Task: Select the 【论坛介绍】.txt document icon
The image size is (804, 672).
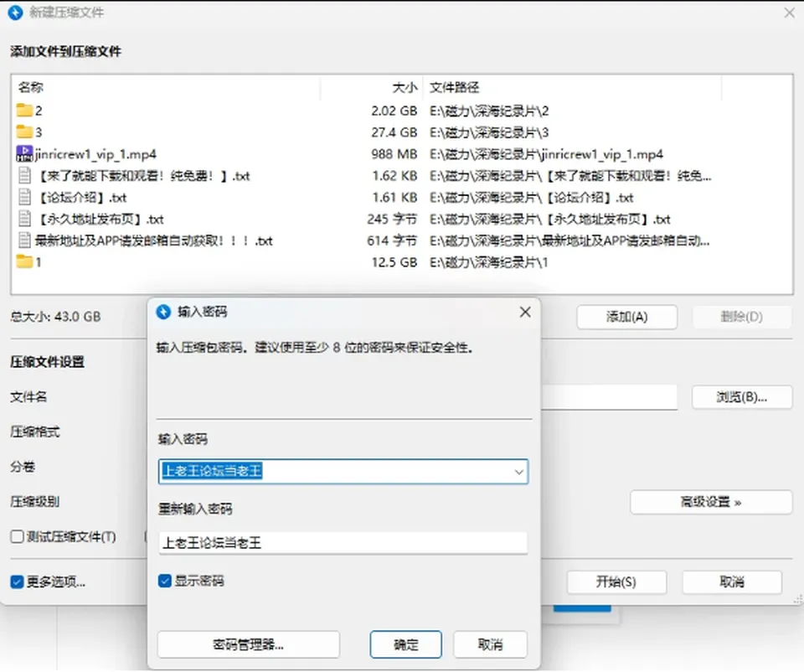Action: click(24, 198)
